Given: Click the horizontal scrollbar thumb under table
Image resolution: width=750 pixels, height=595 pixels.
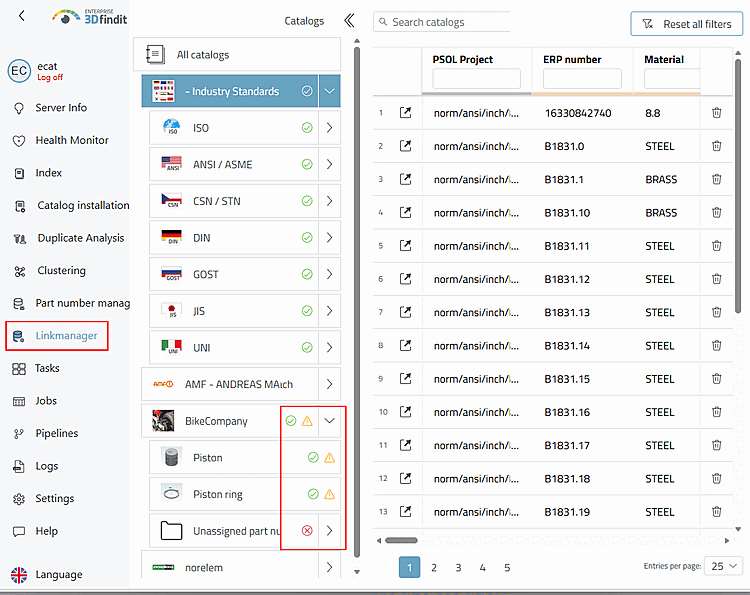Looking at the screenshot, I should coord(401,540).
